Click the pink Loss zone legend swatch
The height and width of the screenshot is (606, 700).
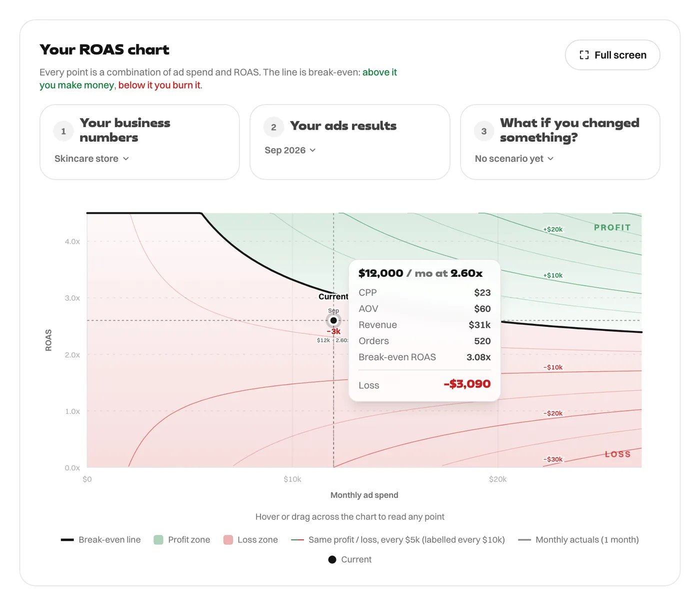click(x=228, y=540)
